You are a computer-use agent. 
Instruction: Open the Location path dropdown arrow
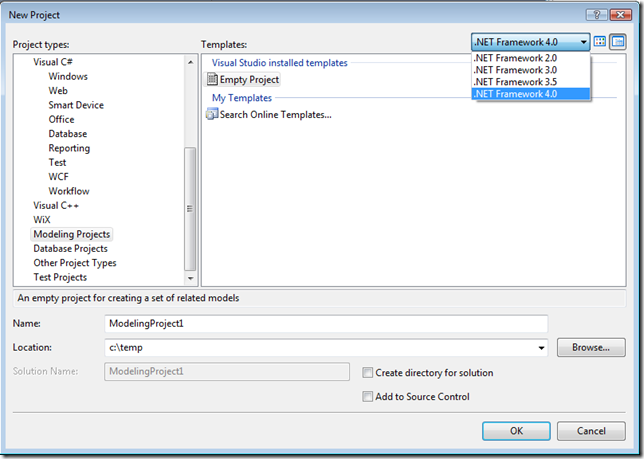coord(541,348)
